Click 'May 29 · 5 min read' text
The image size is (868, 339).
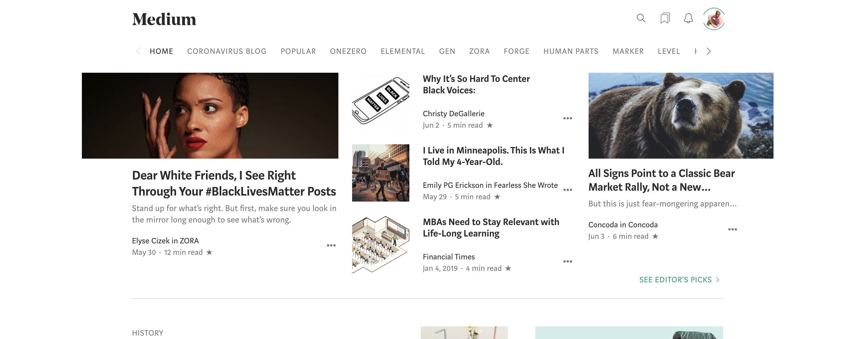[456, 197]
